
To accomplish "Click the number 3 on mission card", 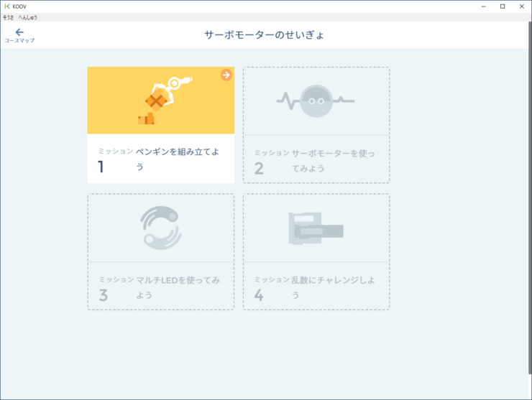I will (x=103, y=295).
